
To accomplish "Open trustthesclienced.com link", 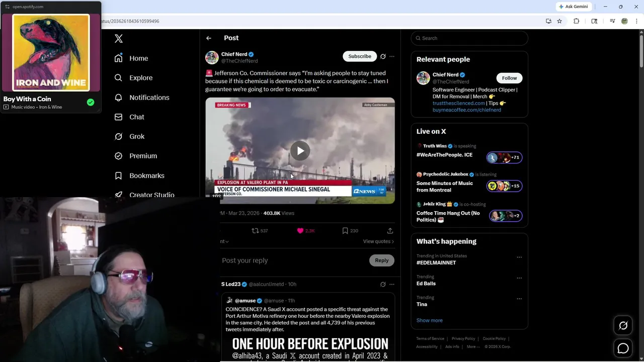I will [x=459, y=103].
